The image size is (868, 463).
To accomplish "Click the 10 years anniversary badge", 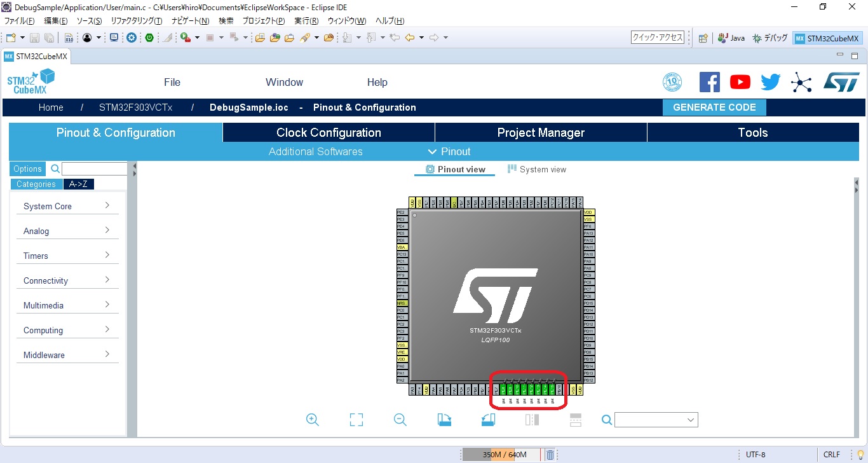I will point(672,82).
